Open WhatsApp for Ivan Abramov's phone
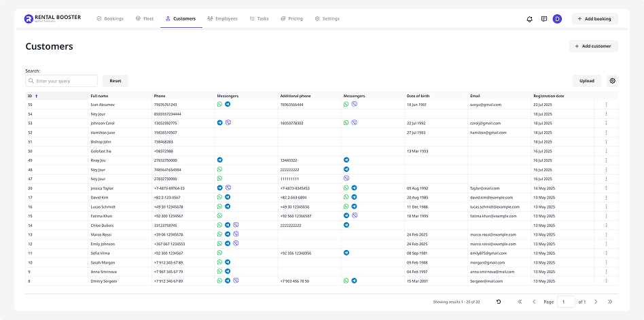Screen dimensions: 644x320 [x=219, y=105]
